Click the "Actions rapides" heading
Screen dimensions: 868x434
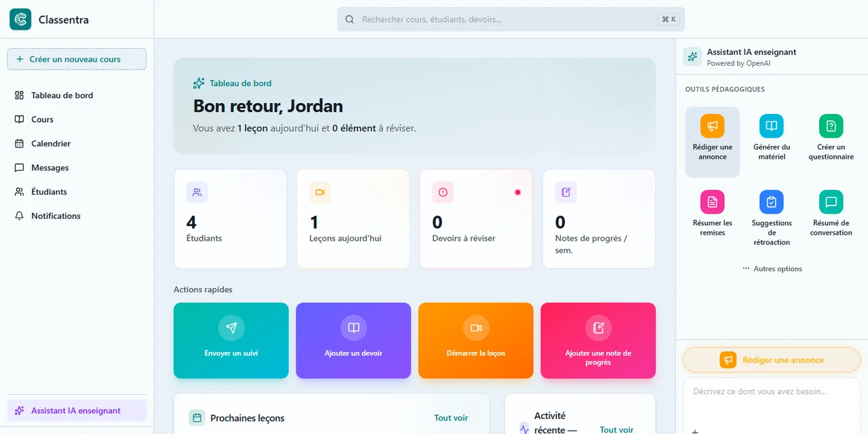coord(203,290)
